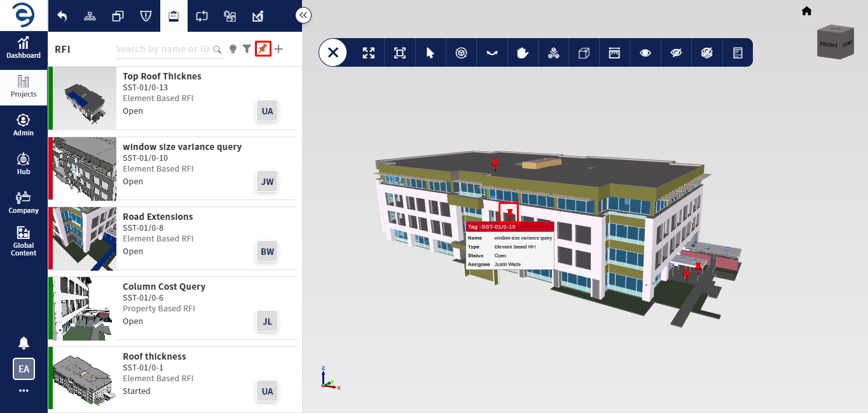Image resolution: width=868 pixels, height=413 pixels.
Task: Open Projects in left sidebar
Action: [x=24, y=87]
